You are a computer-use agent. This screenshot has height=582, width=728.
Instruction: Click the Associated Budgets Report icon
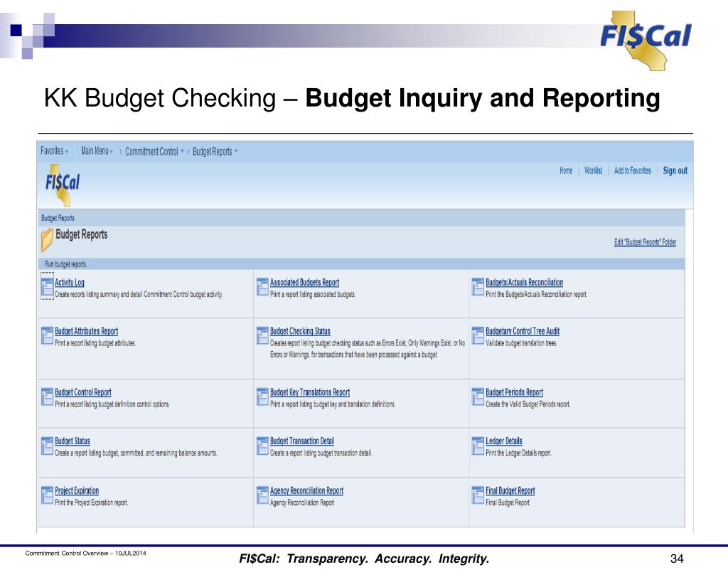(x=262, y=287)
